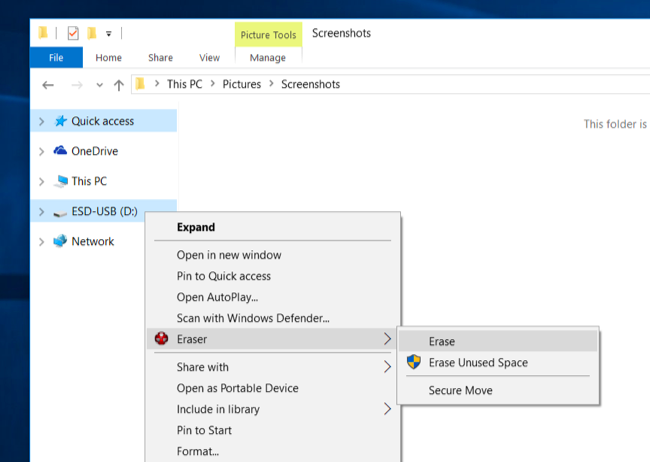Choose Erase from the Eraser submenu
The image size is (650, 462).
(x=442, y=341)
